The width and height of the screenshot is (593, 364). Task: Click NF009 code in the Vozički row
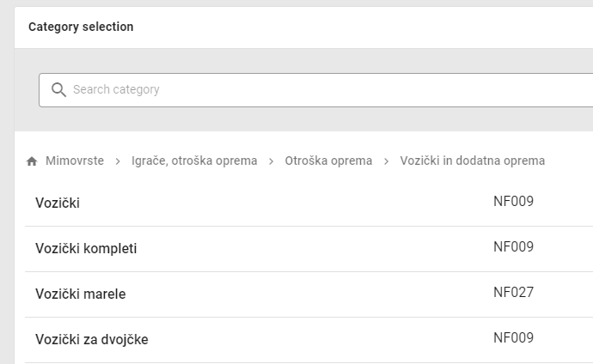513,203
